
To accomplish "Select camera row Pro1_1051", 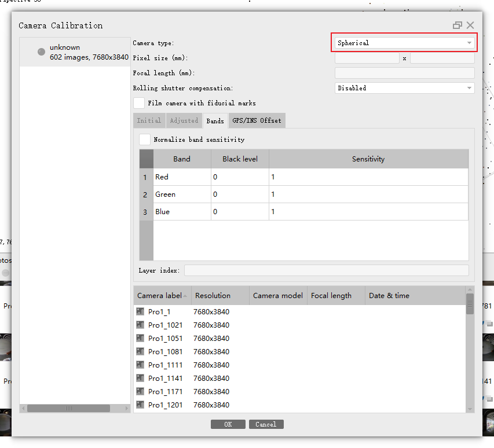I will (299, 339).
